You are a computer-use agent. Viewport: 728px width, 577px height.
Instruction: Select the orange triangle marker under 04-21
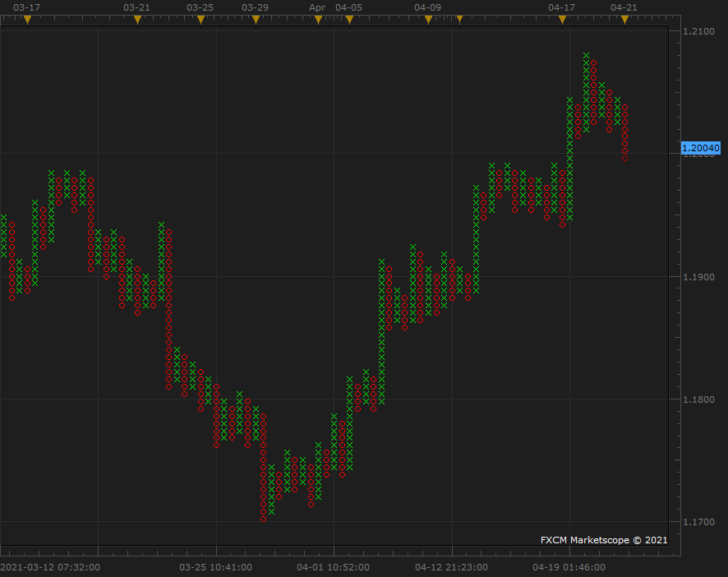tap(625, 20)
